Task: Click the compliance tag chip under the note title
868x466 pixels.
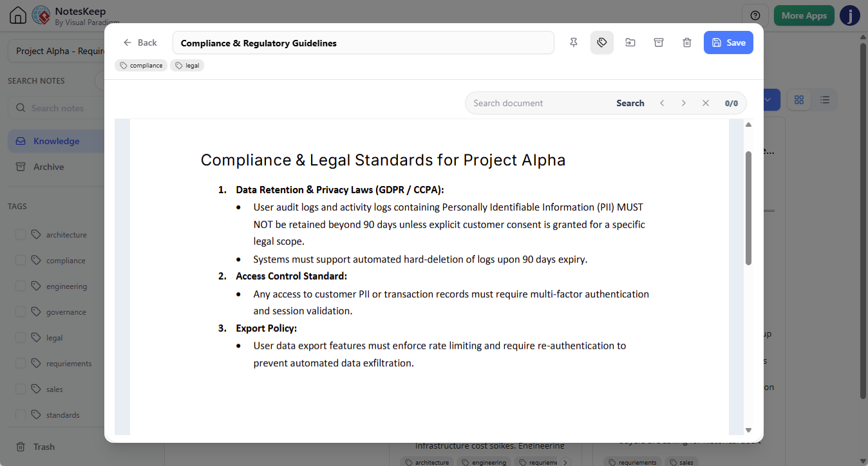Action: click(x=141, y=66)
